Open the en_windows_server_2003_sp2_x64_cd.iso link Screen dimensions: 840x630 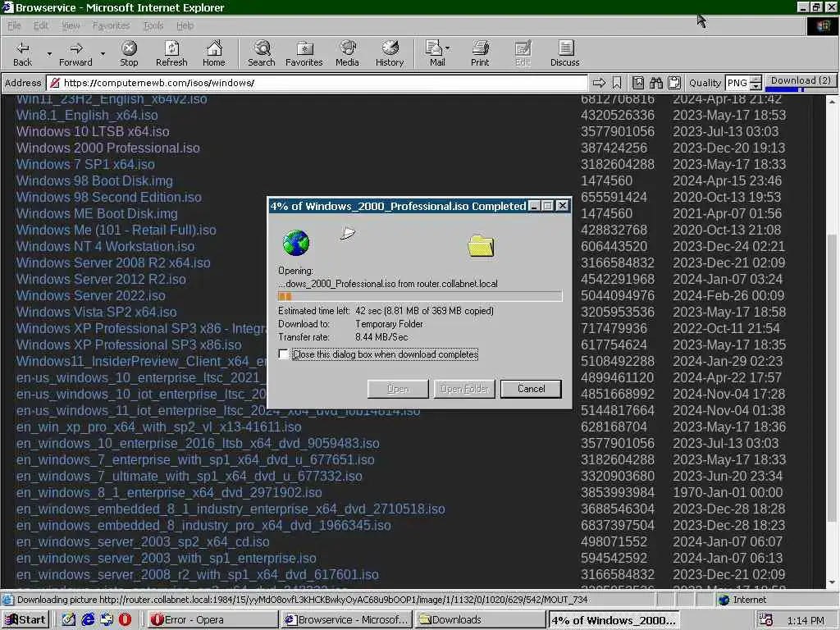[x=143, y=541]
